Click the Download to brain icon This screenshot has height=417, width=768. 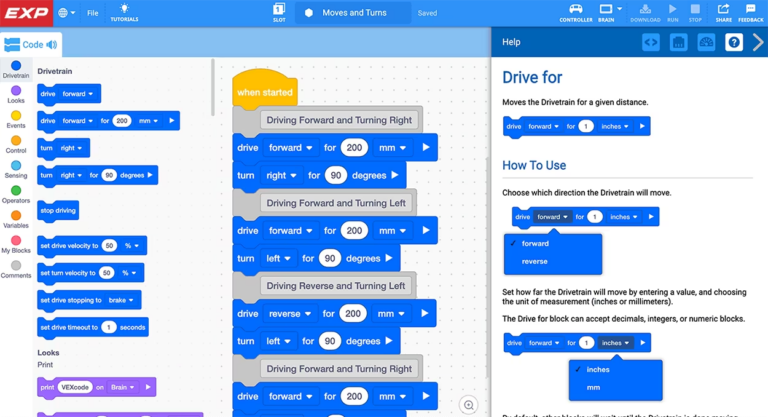click(645, 12)
